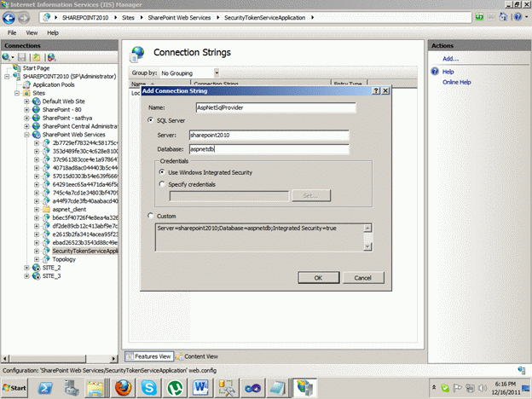532x399 pixels.
Task: Click the Action Center flag tray icon
Action: click(458, 387)
